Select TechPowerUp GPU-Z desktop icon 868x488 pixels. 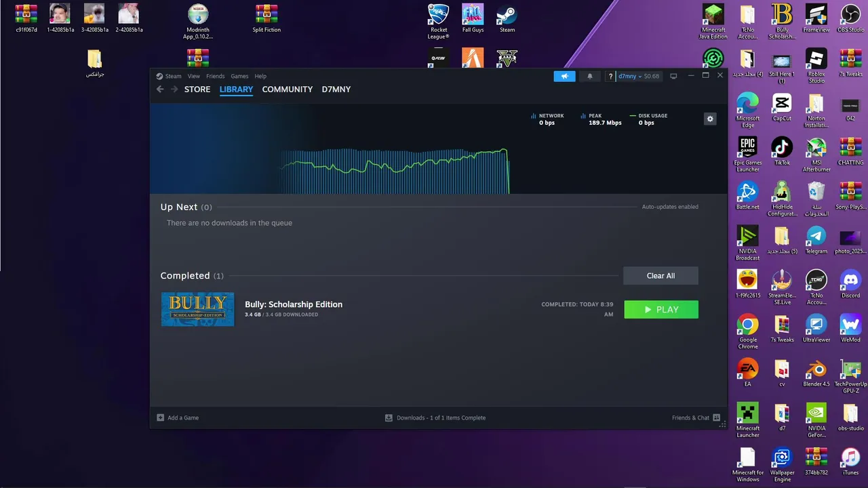(850, 376)
